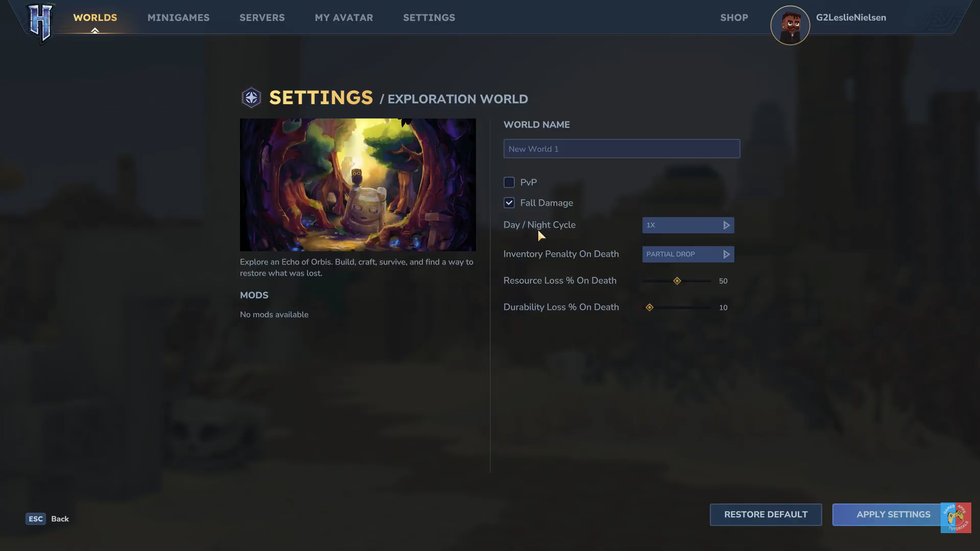Disable the Fall Damage checkbox
The width and height of the screenshot is (980, 551).
coord(509,203)
